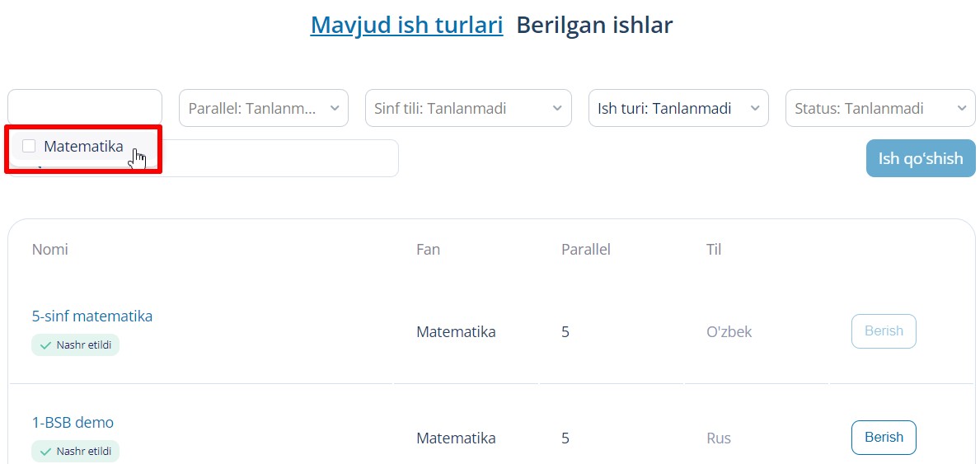
Task: Click the Parallel column header in table
Action: 585,249
